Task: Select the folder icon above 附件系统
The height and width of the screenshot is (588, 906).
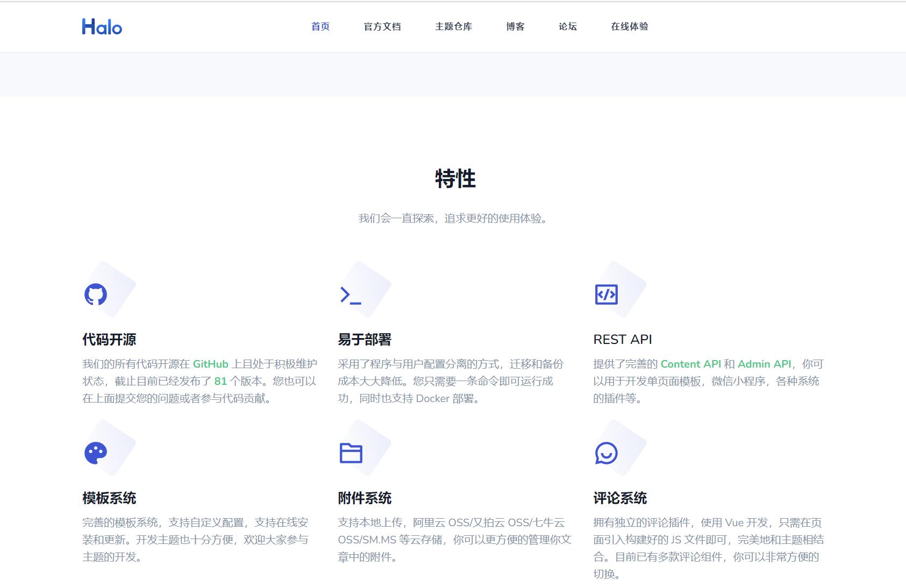Action: 351,453
